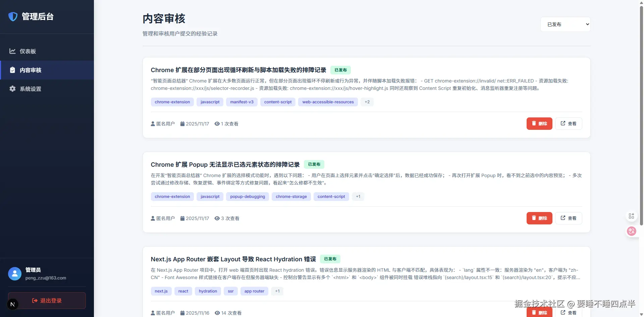Viewport: 644px width, 317px height.
Task: Click the manifest-v3 tag
Action: 242,102
